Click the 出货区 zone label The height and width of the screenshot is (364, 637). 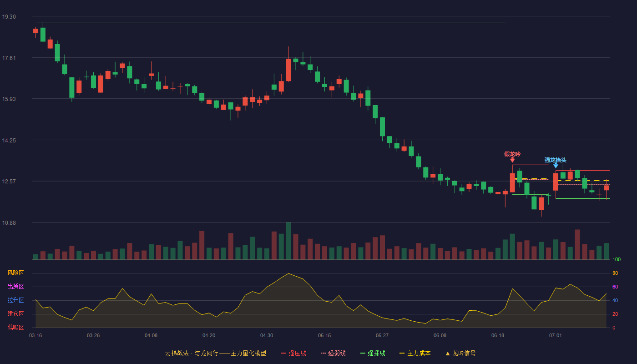[15, 287]
